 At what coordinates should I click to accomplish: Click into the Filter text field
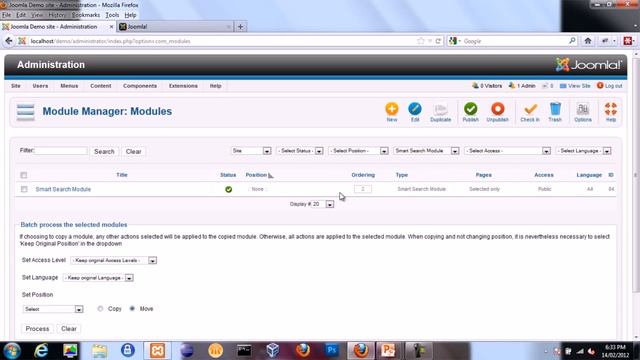[x=61, y=151]
